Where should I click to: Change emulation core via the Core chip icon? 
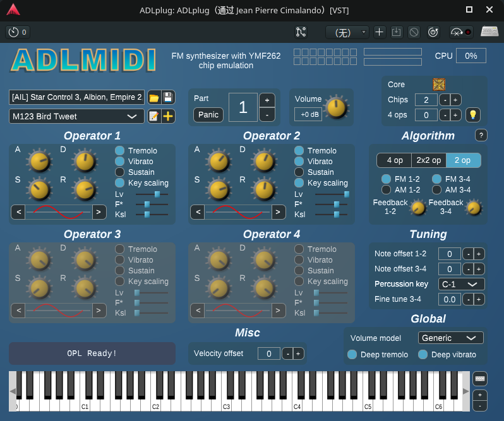tap(439, 85)
